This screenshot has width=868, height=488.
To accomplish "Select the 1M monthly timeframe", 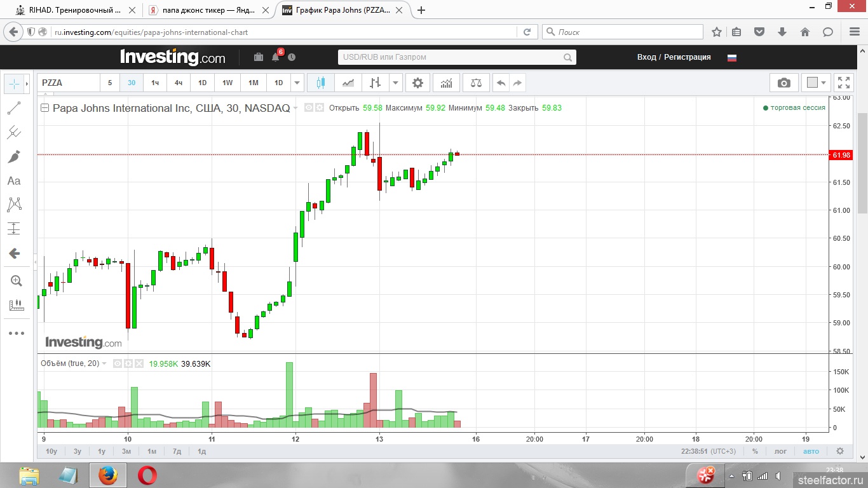I will 253,83.
